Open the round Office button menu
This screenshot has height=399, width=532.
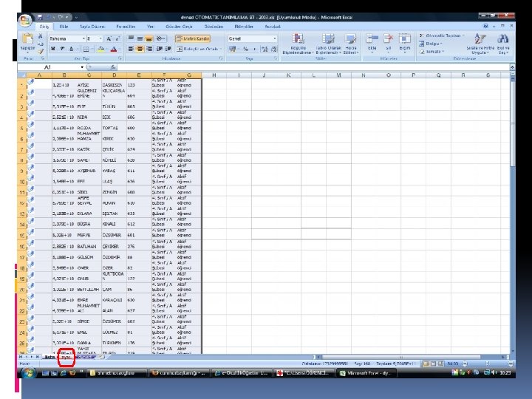point(25,21)
